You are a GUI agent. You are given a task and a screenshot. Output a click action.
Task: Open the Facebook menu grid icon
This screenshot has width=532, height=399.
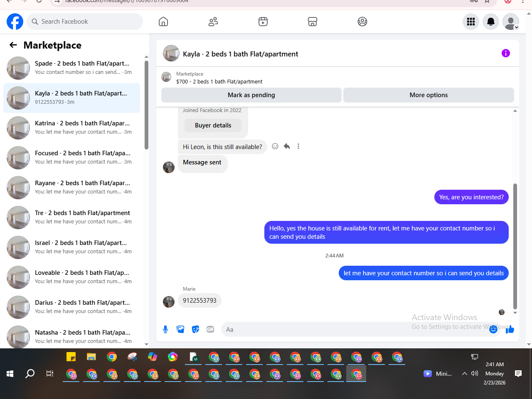coord(471,22)
